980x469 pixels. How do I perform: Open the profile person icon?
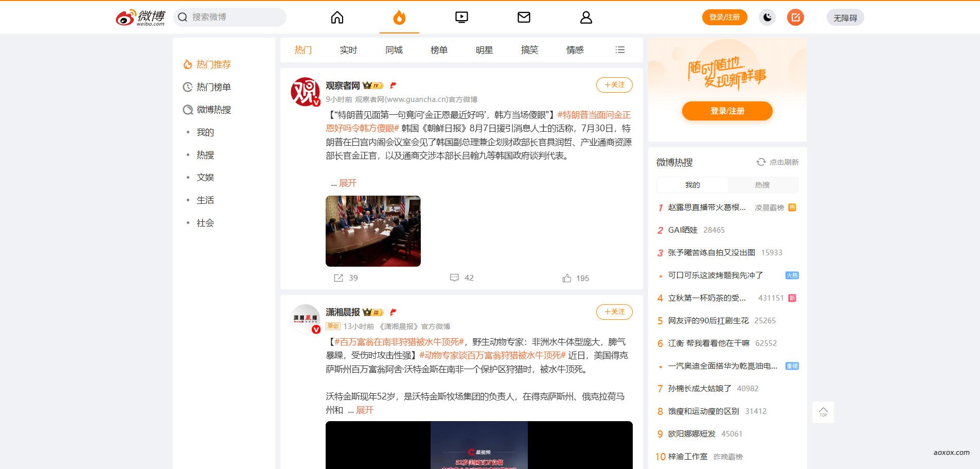click(586, 17)
